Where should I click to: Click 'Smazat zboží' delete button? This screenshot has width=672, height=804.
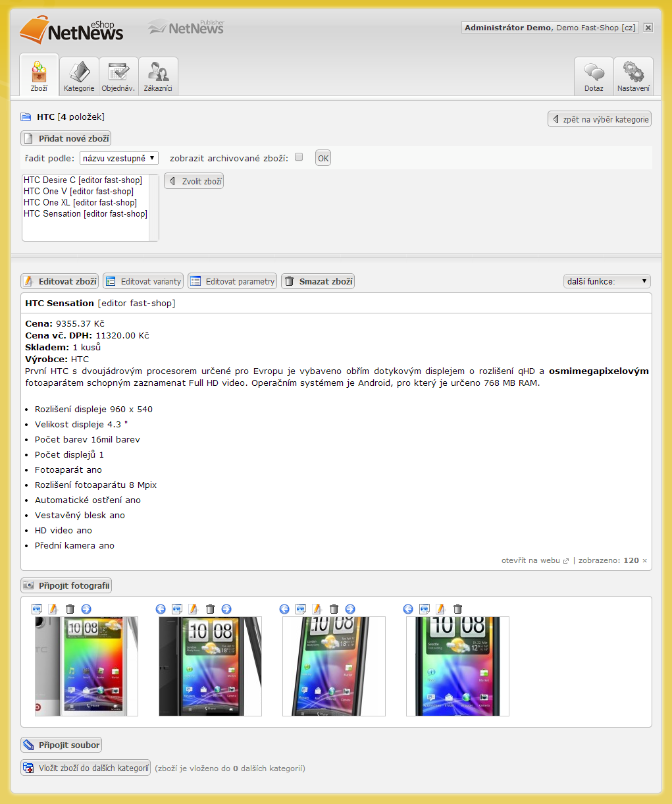point(319,281)
